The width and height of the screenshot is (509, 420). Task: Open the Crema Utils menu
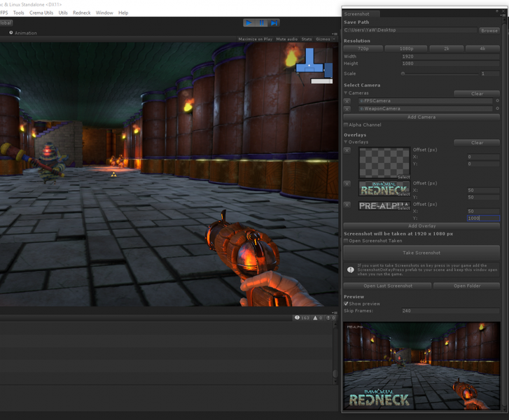(x=41, y=13)
